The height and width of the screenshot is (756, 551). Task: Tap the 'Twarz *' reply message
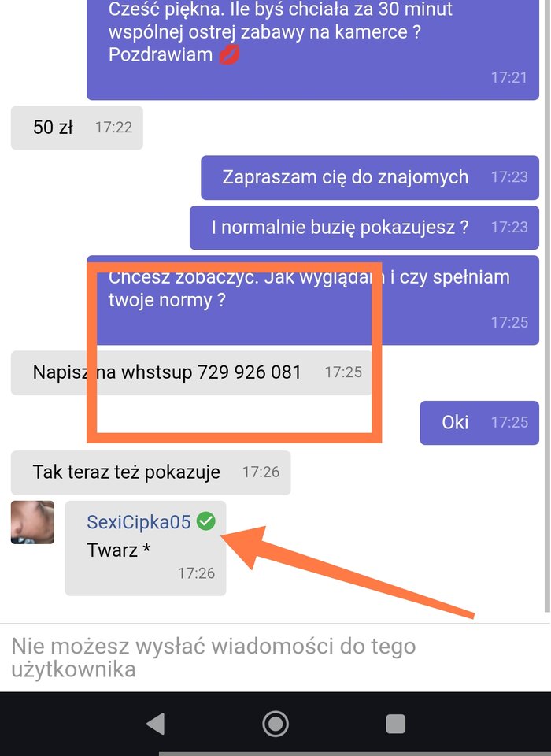[145, 548]
